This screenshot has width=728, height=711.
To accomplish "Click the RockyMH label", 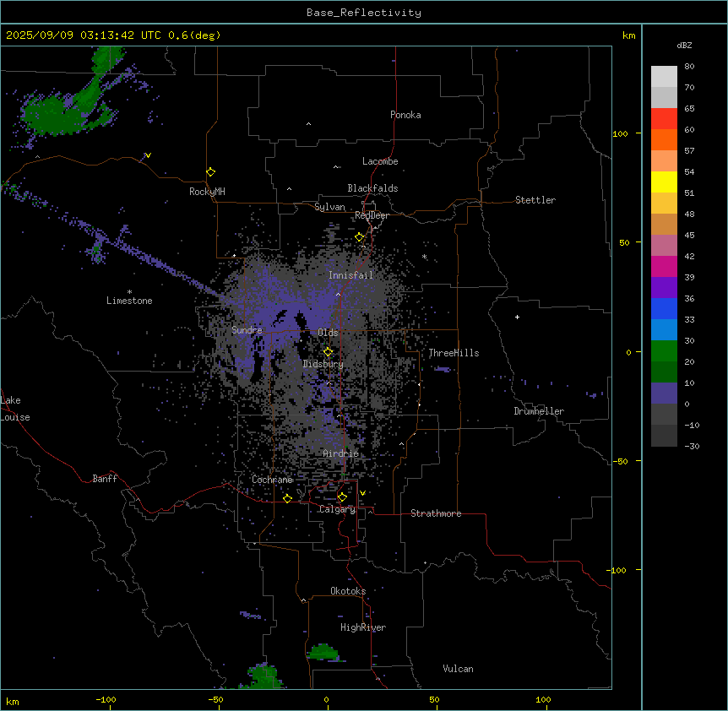I will click(x=207, y=192).
